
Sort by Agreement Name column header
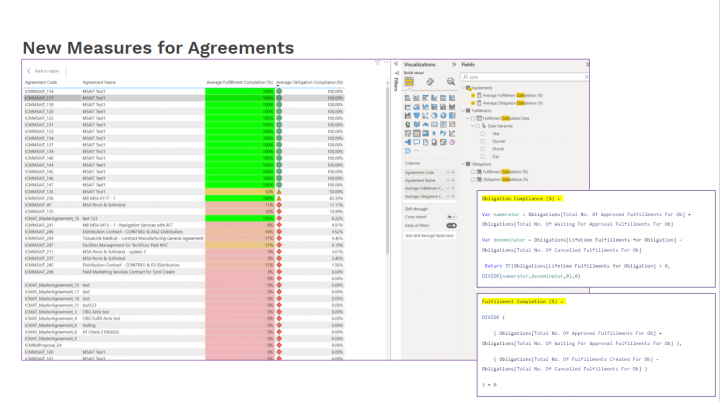[x=99, y=82]
